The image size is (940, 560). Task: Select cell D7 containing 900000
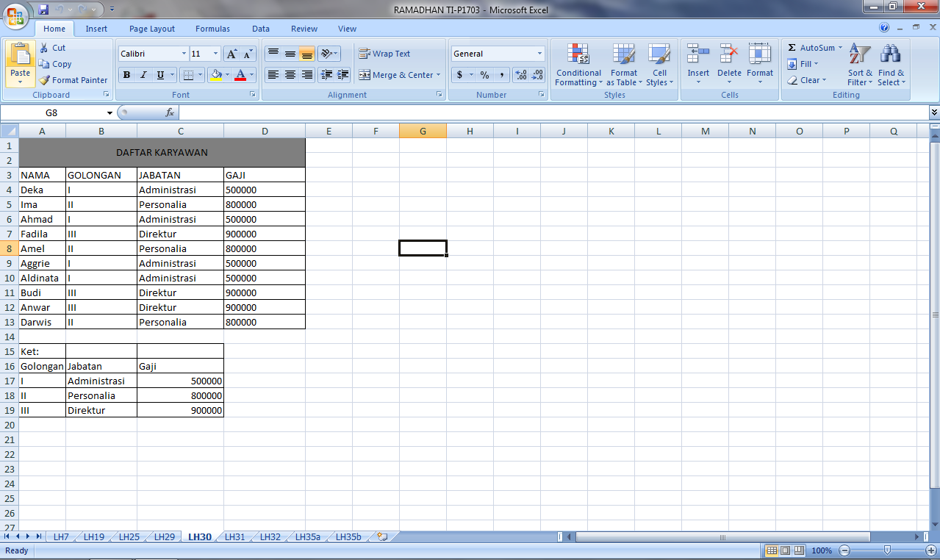tap(265, 234)
